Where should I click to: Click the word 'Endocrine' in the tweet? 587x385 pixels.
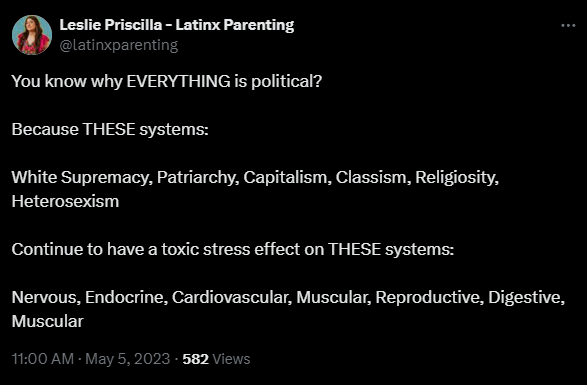(x=124, y=297)
